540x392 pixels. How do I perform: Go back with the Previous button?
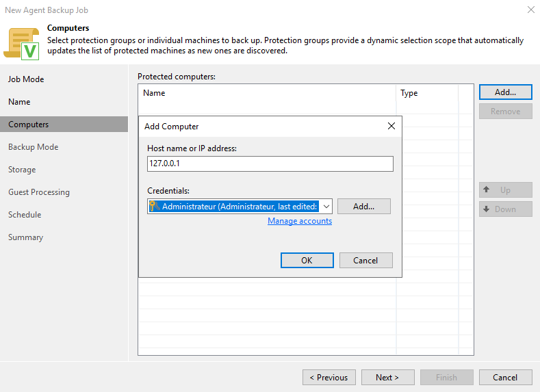(329, 378)
